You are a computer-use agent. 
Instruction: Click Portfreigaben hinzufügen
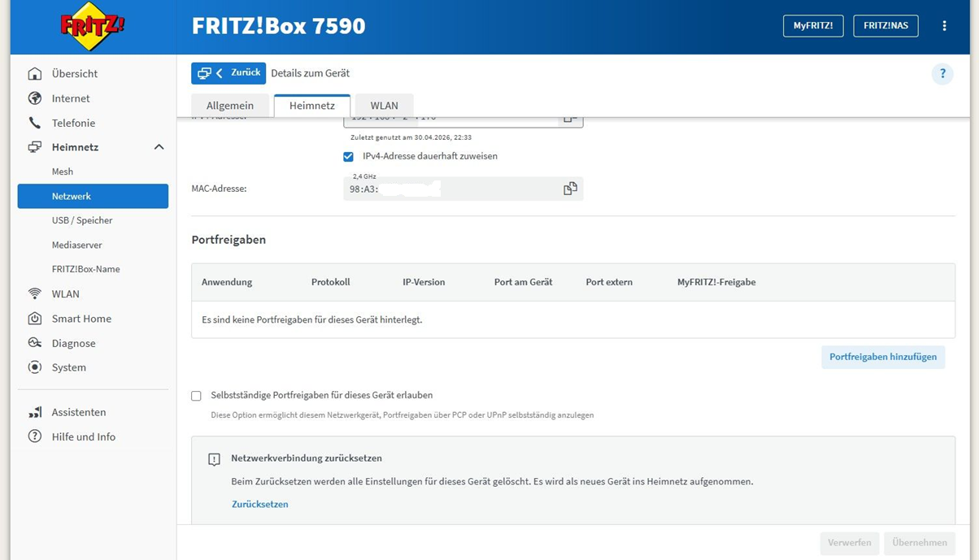883,357
